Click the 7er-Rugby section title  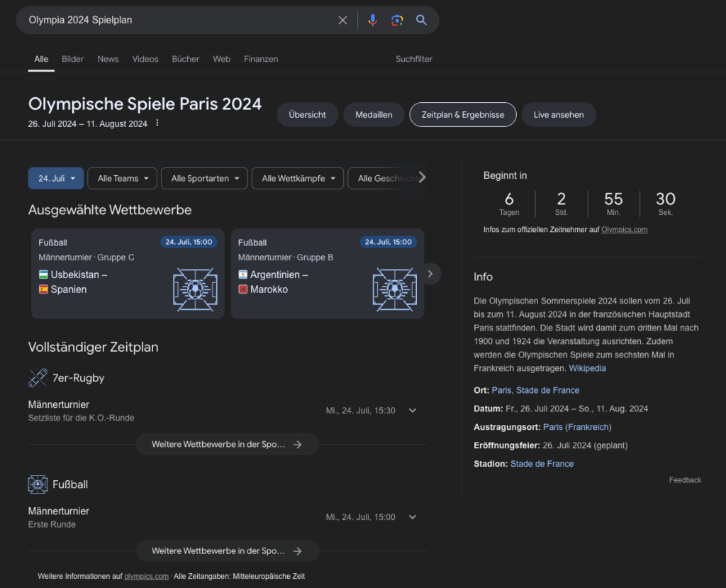pyautogui.click(x=78, y=378)
